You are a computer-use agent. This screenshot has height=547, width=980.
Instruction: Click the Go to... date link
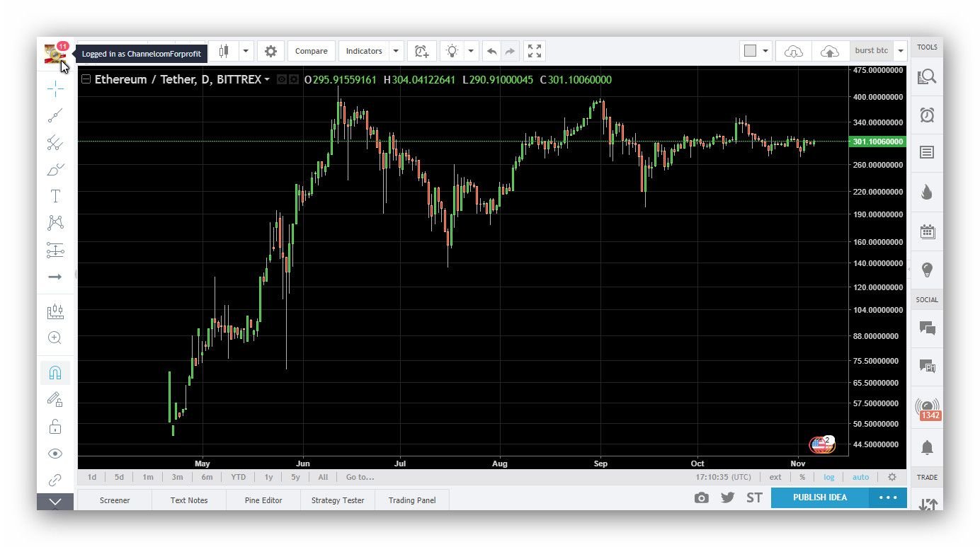[360, 477]
